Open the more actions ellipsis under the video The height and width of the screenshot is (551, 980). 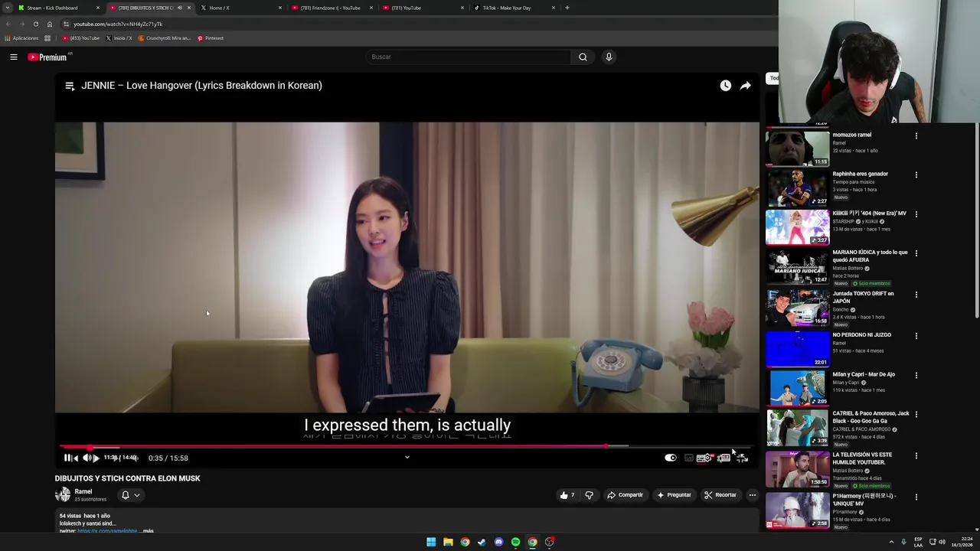[753, 495]
